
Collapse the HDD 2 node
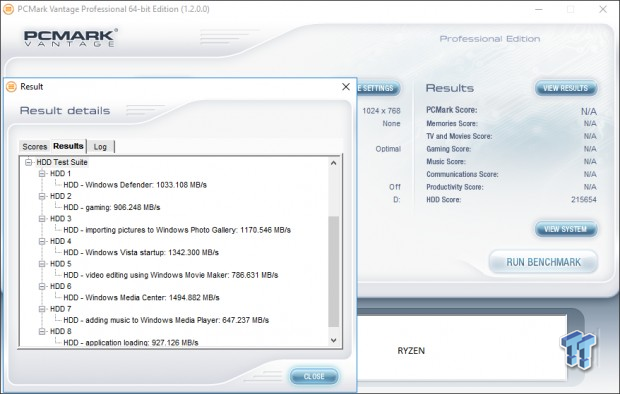(x=42, y=196)
